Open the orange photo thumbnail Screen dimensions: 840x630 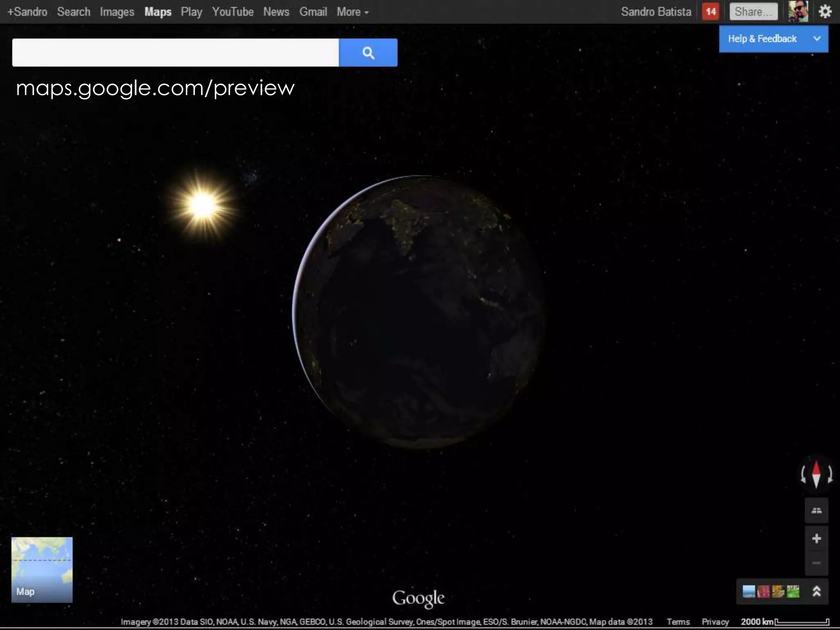(778, 591)
